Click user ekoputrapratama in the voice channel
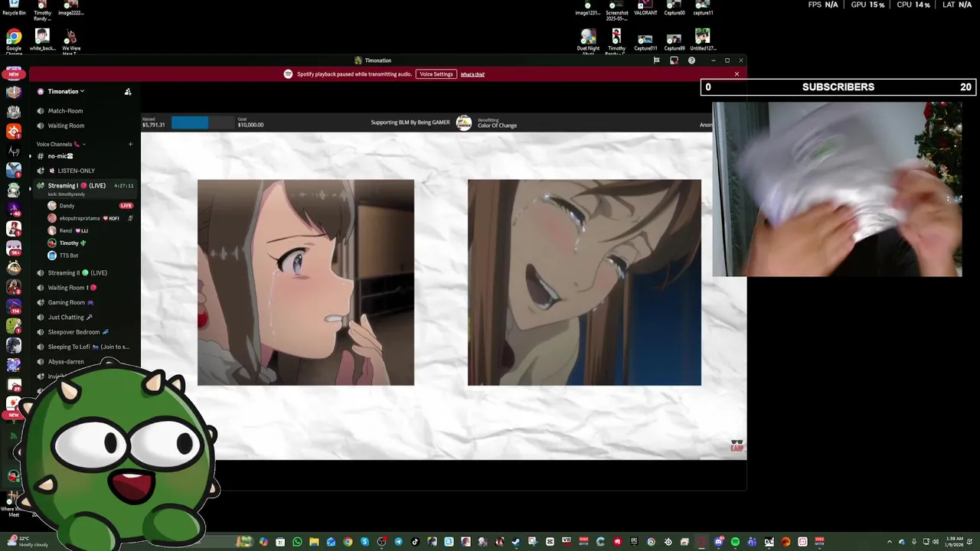 80,218
